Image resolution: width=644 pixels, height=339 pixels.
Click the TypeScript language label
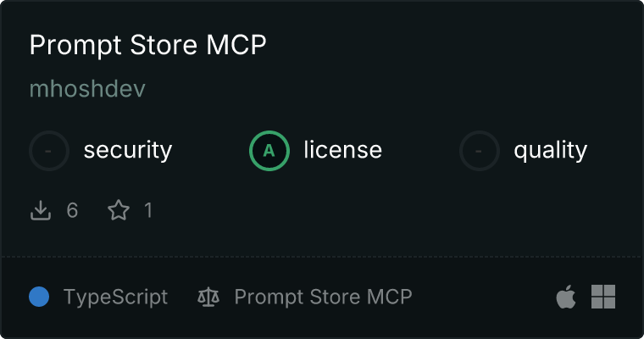115,297
